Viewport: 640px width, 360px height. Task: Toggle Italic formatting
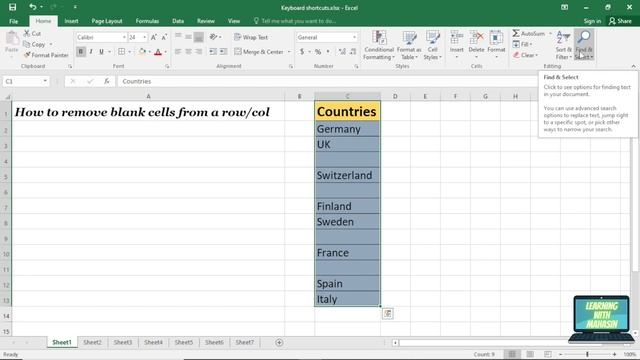coord(91,52)
